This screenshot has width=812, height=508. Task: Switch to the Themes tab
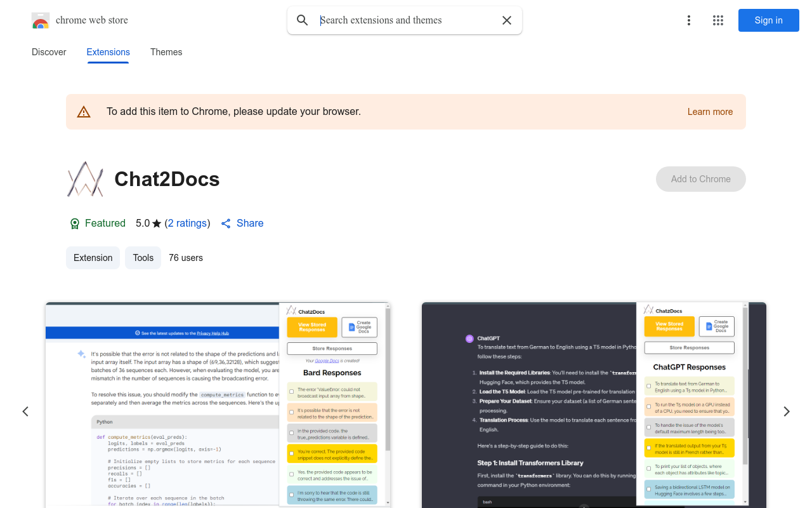(x=166, y=52)
